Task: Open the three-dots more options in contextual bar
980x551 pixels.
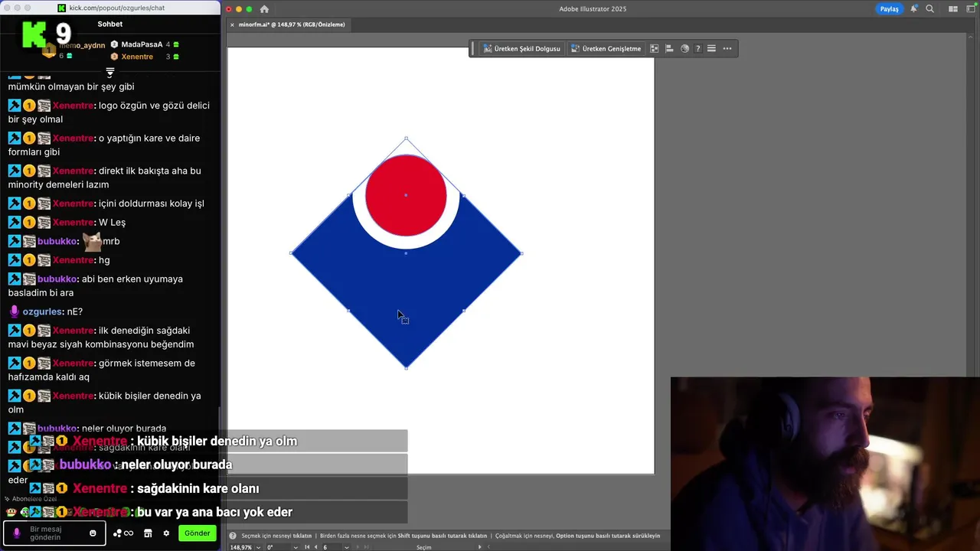Action: point(727,49)
